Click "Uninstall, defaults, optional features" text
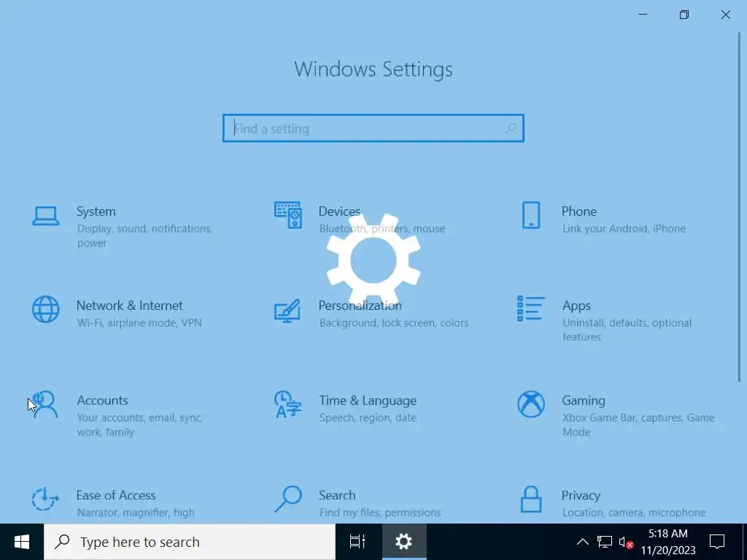This screenshot has width=747, height=560. tap(627, 330)
